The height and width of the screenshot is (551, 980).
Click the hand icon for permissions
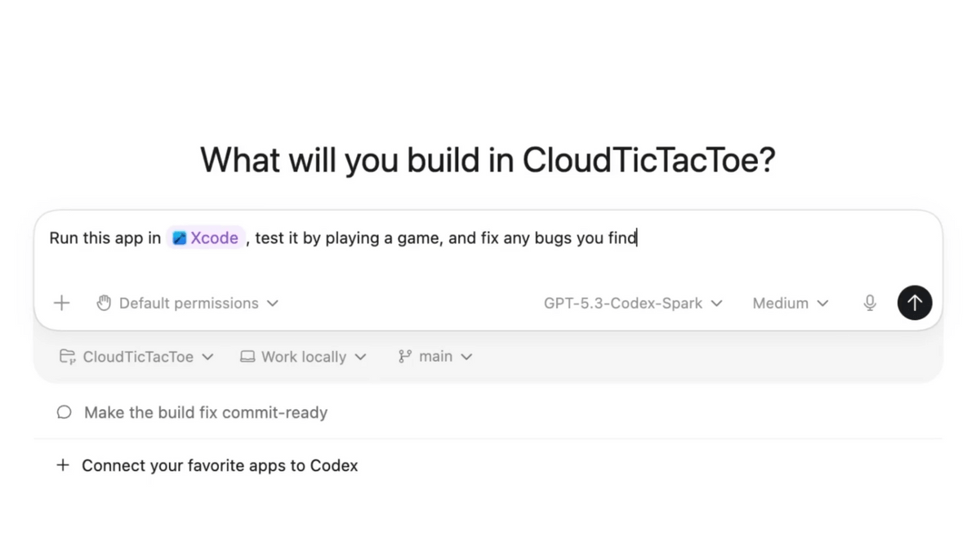pyautogui.click(x=104, y=303)
